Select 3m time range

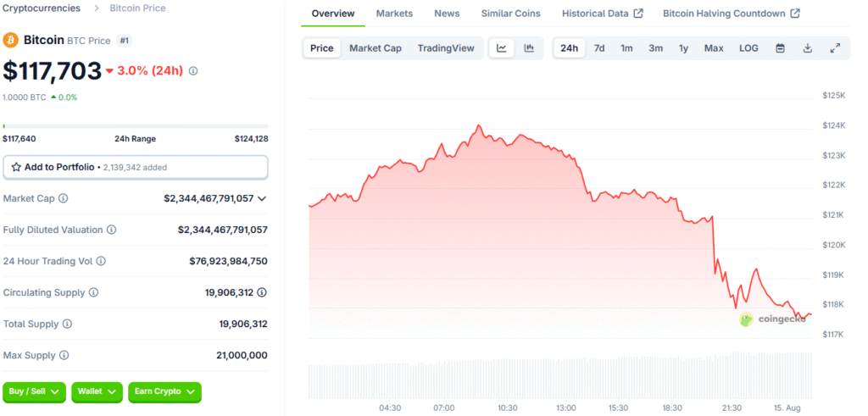[x=655, y=48]
